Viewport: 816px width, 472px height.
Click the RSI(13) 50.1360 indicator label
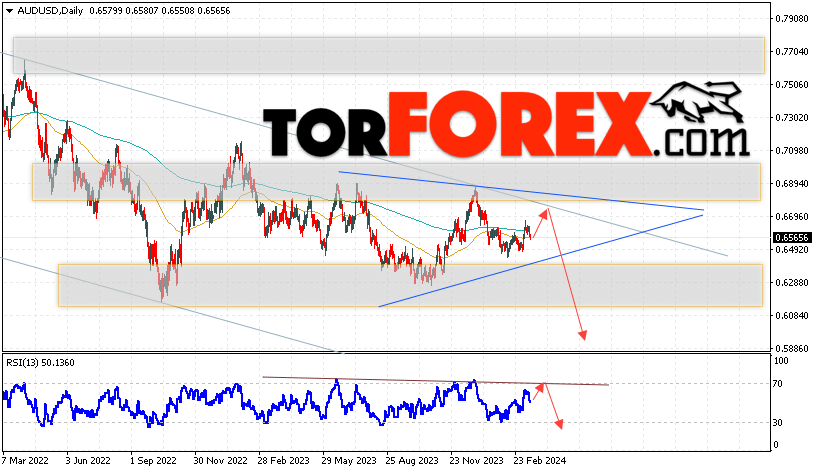click(x=41, y=363)
